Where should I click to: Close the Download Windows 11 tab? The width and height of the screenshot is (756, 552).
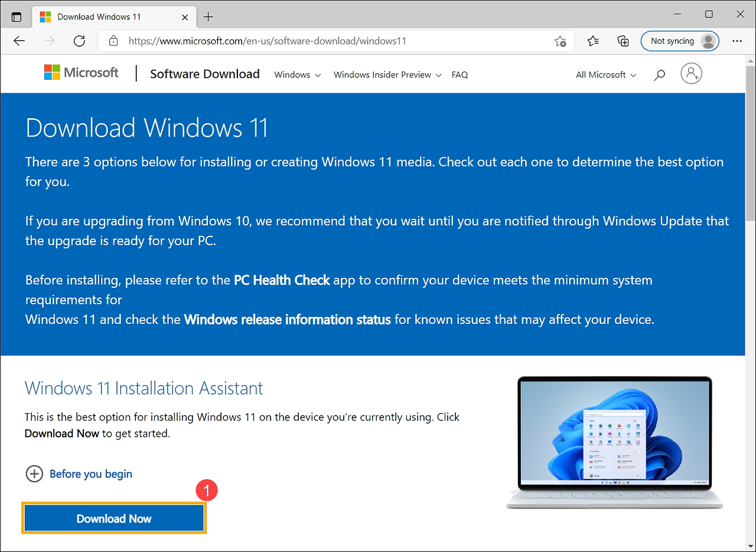(x=185, y=17)
